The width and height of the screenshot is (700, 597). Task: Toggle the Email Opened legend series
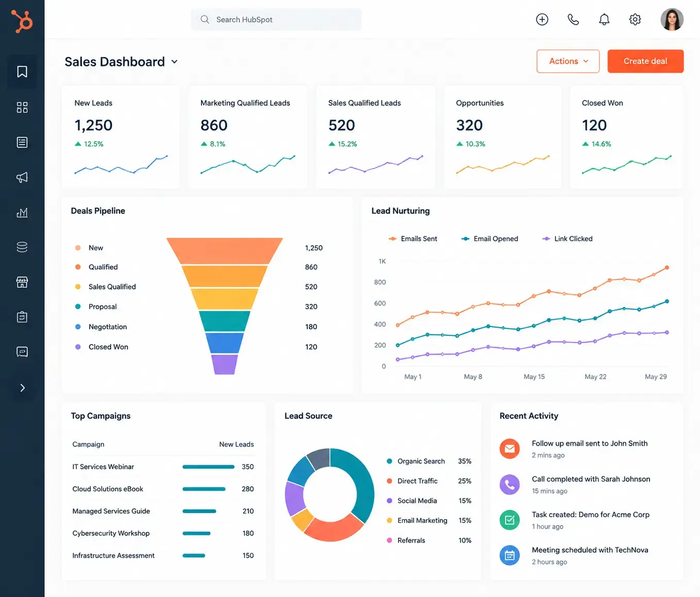(x=490, y=238)
